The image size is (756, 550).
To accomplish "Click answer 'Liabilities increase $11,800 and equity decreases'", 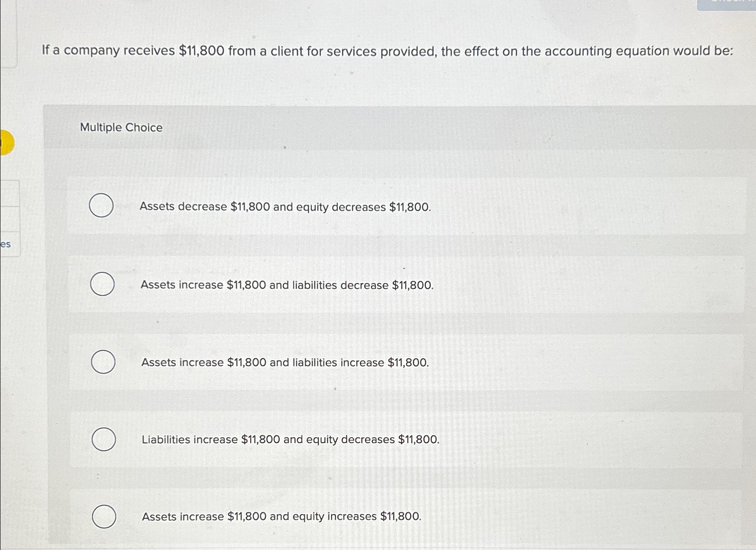I will click(x=290, y=439).
